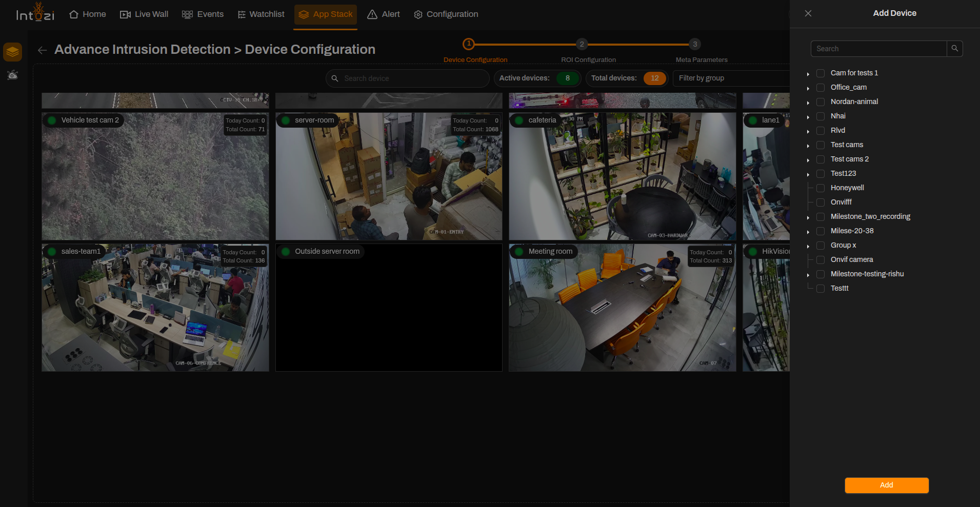This screenshot has height=507, width=980.
Task: Click step 3 Meta Parameters circle
Action: [695, 44]
